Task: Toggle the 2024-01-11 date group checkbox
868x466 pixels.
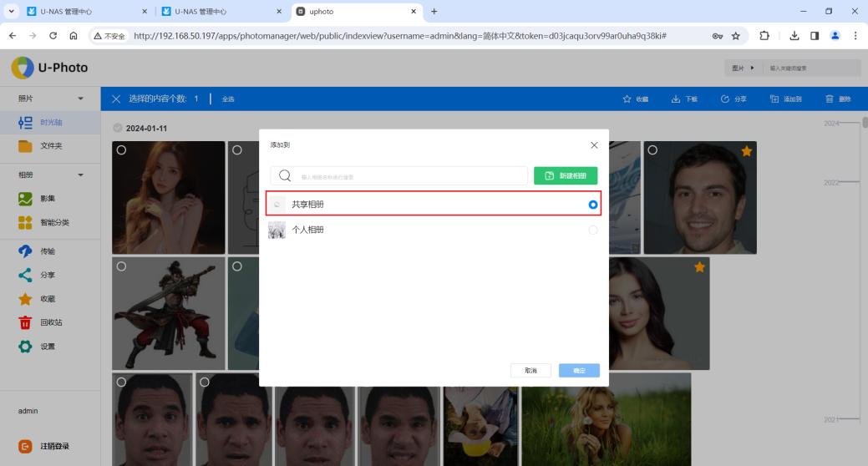Action: 118,129
